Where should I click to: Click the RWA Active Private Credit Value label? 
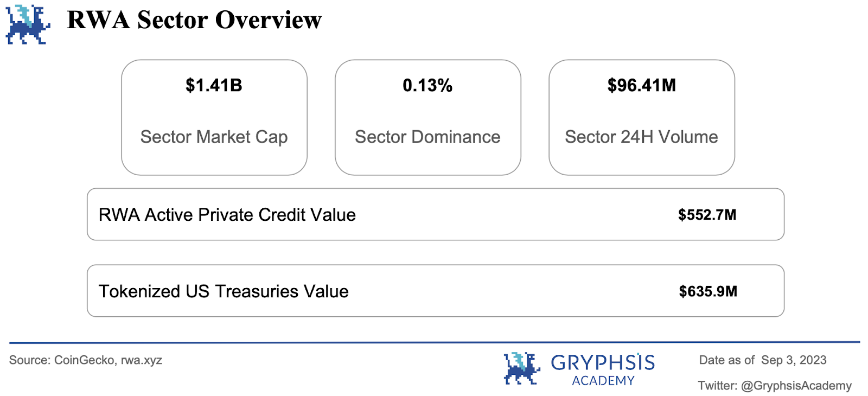[x=227, y=215]
